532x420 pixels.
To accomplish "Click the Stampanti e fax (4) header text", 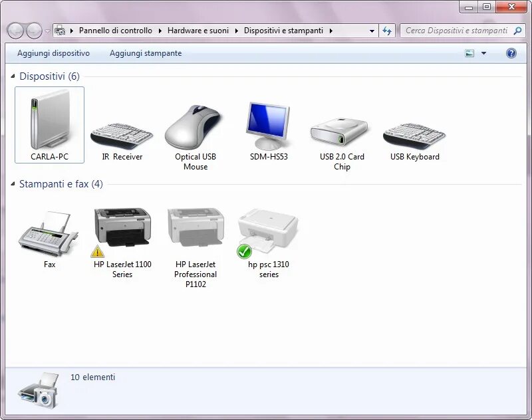I will click(x=61, y=184).
